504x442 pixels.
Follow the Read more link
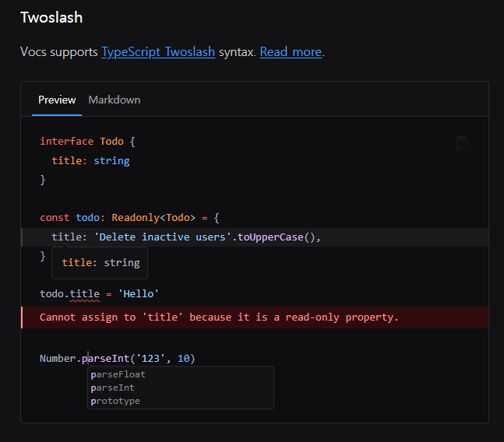tap(291, 52)
